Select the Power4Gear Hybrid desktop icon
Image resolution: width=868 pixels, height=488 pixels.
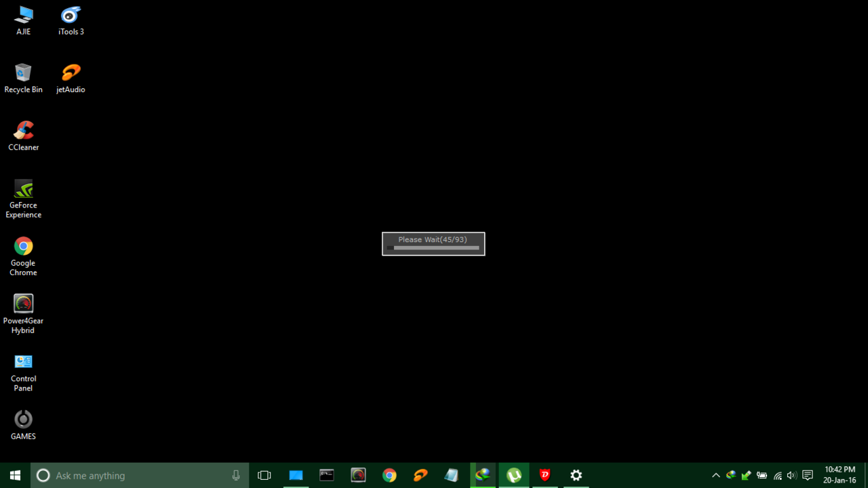[x=24, y=314]
